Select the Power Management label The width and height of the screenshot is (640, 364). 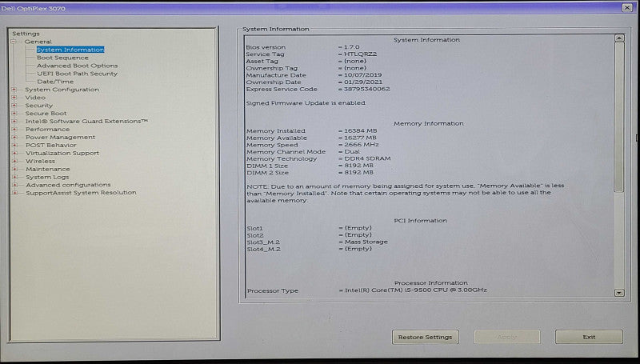point(61,137)
